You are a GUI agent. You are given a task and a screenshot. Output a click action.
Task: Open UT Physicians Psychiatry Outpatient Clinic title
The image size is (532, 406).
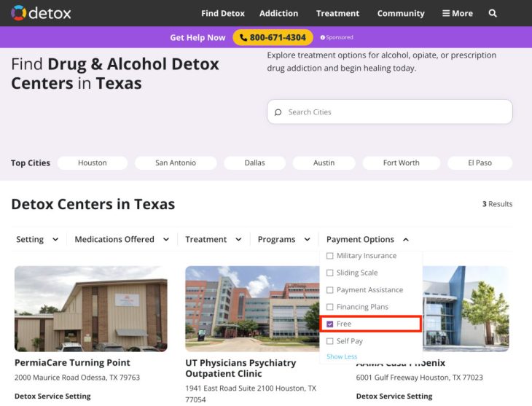tap(240, 368)
